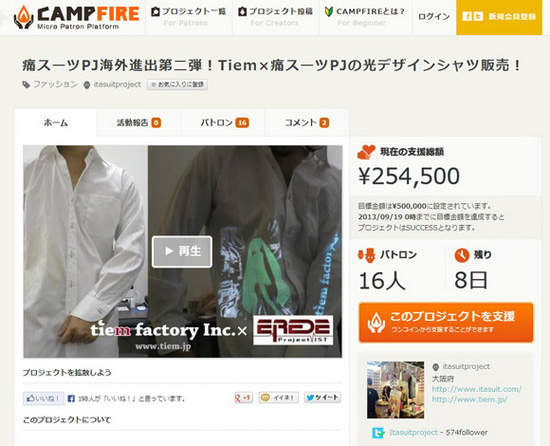
Task: Play the project video with the 再生 button
Action: [182, 251]
